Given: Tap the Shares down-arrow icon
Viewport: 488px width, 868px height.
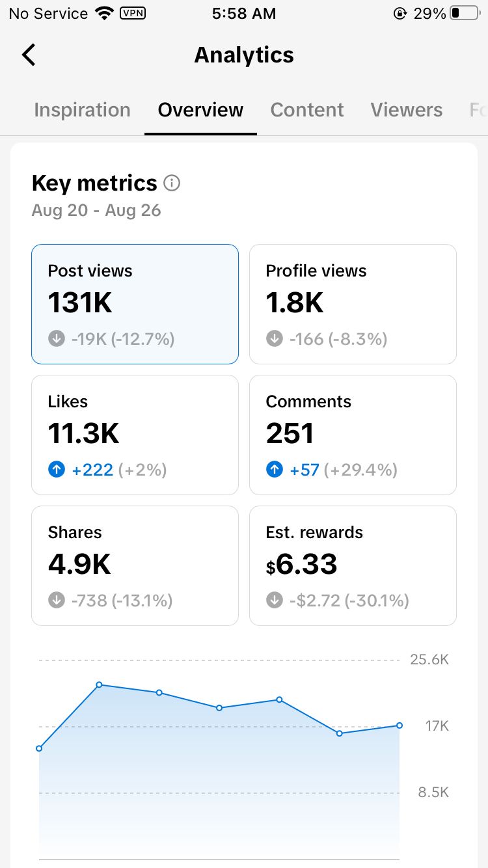Looking at the screenshot, I should click(x=57, y=600).
